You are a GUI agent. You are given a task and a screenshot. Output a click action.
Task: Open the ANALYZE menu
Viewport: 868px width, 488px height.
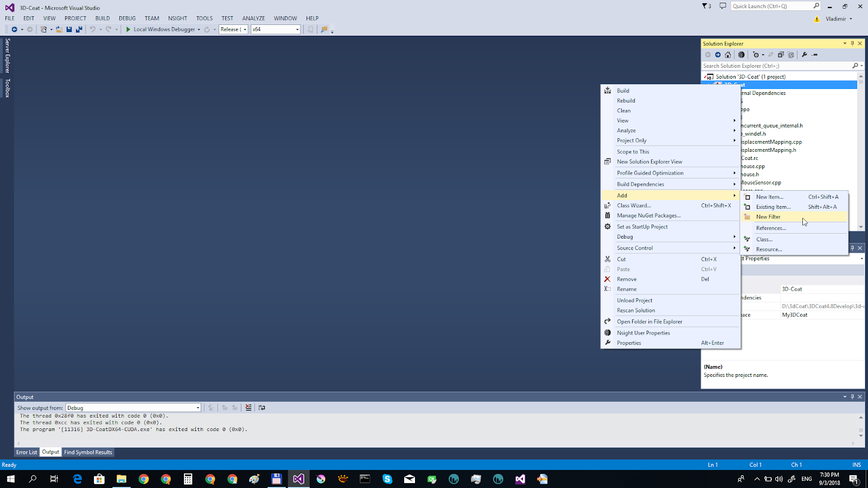click(x=253, y=18)
